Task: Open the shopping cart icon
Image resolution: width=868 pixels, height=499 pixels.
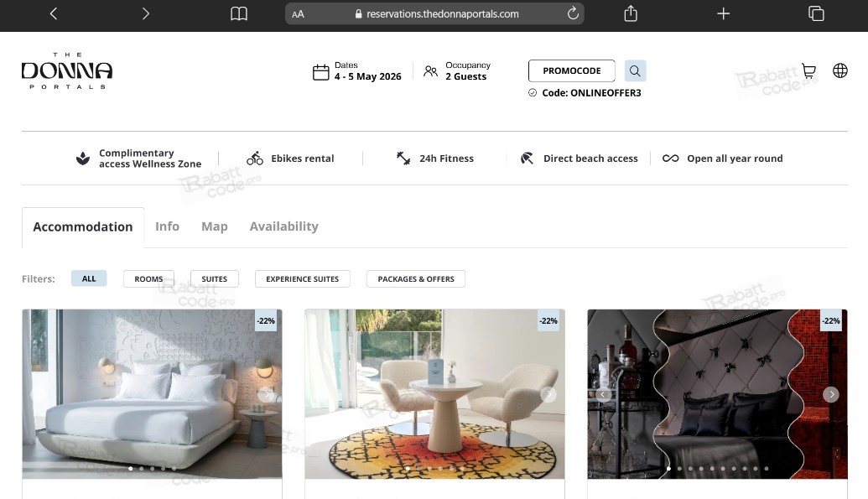Action: tap(808, 71)
